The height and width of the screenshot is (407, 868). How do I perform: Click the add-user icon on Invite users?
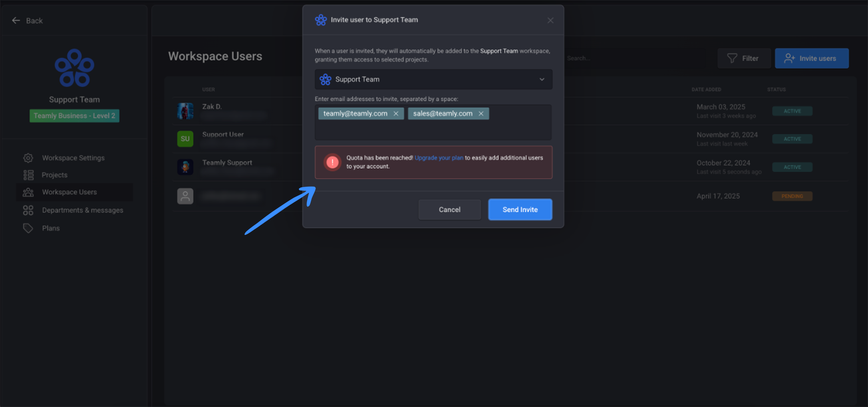pyautogui.click(x=789, y=58)
